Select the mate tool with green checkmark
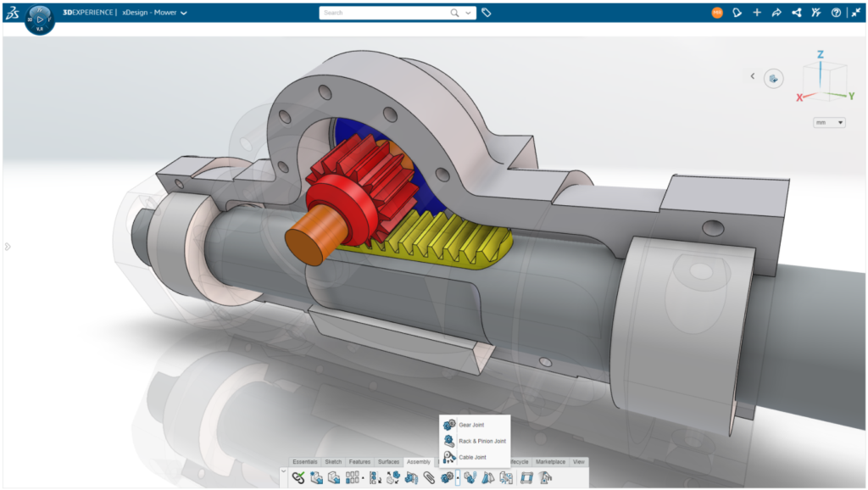The image size is (868, 490). point(298,476)
